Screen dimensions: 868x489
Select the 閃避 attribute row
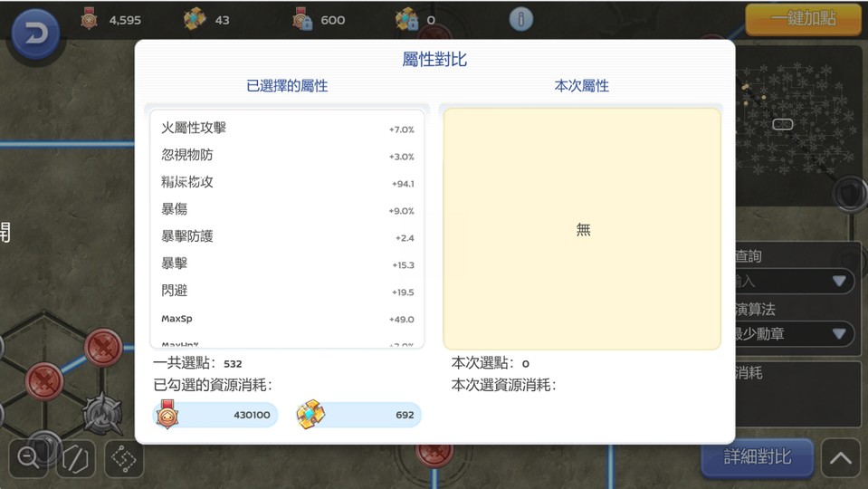pos(287,292)
